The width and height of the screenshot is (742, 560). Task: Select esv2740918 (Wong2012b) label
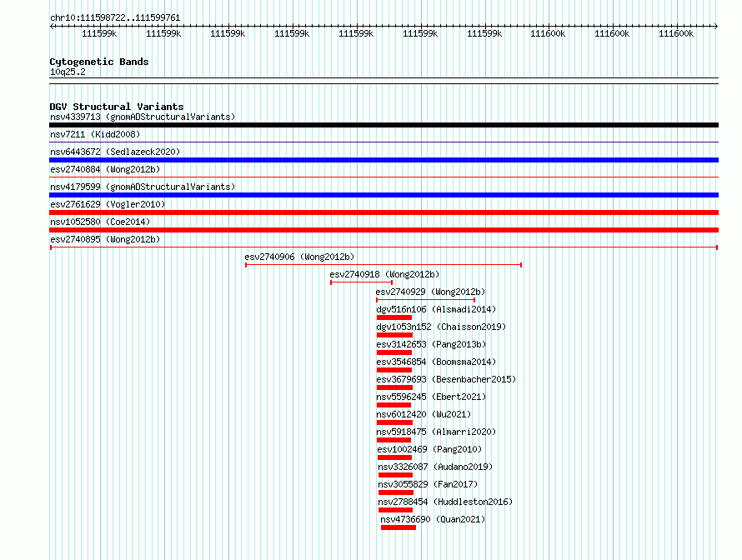pos(384,274)
